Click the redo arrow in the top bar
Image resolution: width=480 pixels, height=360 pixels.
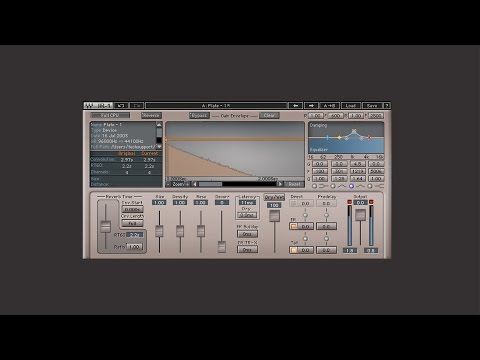(x=137, y=106)
